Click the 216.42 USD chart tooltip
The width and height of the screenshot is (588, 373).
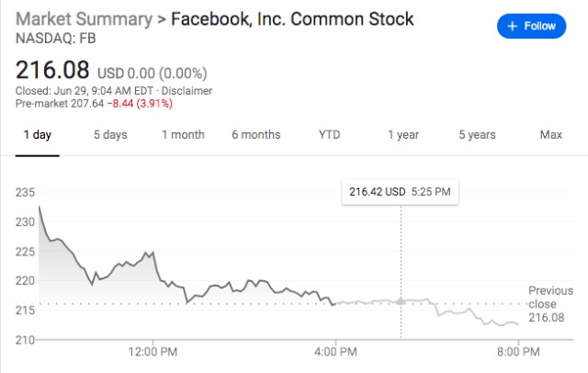pyautogui.click(x=401, y=192)
